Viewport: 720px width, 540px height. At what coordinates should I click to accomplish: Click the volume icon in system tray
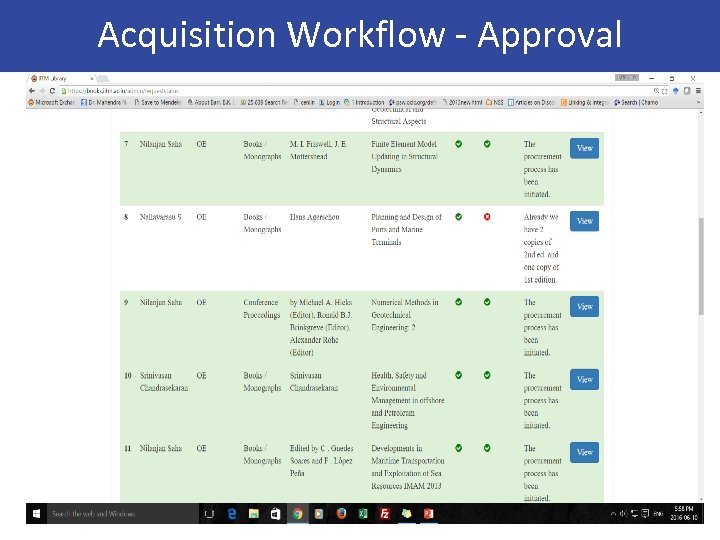[x=624, y=514]
